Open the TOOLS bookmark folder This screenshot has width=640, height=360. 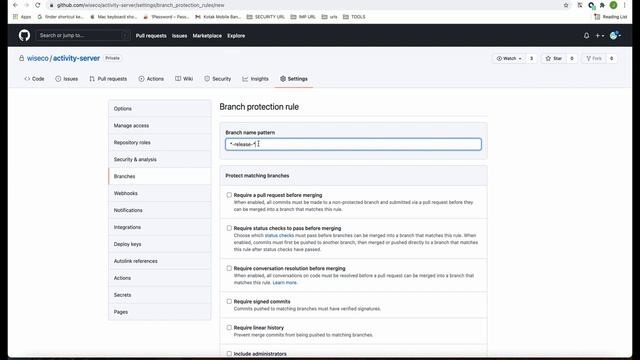click(x=354, y=17)
